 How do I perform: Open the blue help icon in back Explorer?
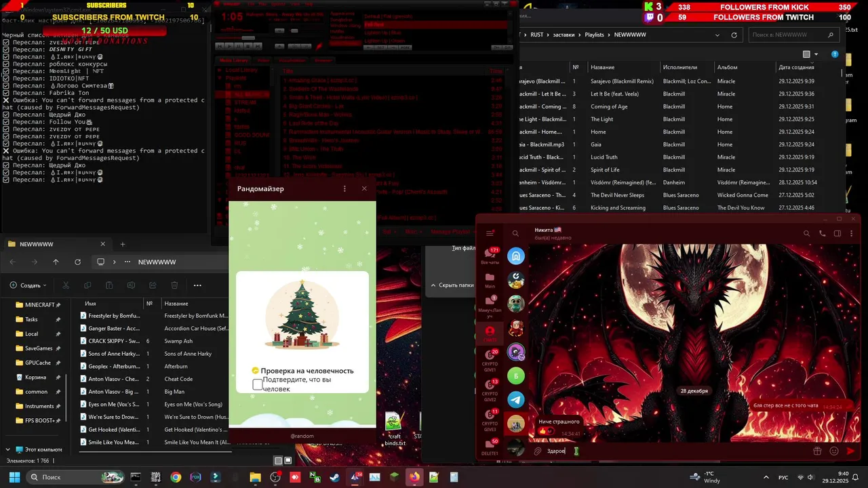835,54
